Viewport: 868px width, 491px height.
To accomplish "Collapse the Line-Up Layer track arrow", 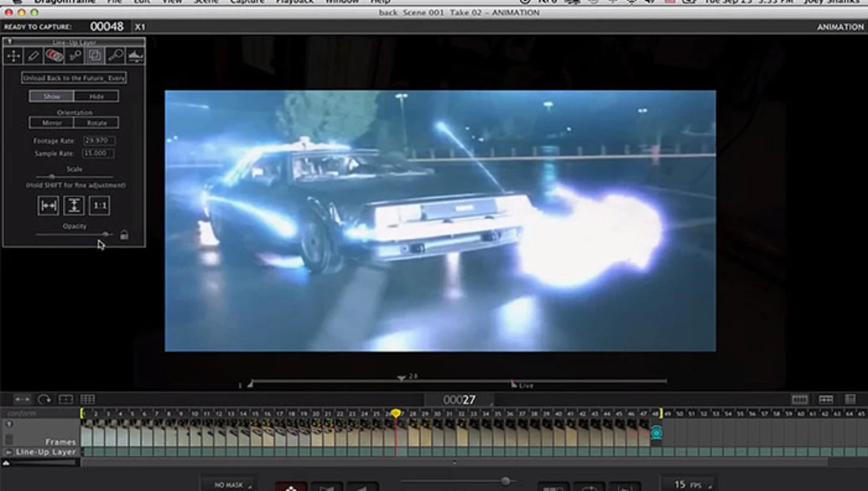I will [x=8, y=452].
